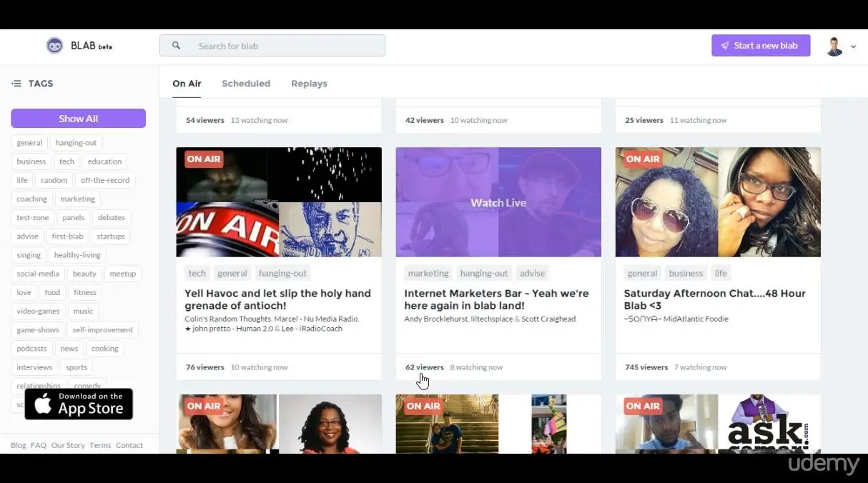Open the Download on the App Store badge
Viewport: 868px width, 483px height.
[x=79, y=404]
